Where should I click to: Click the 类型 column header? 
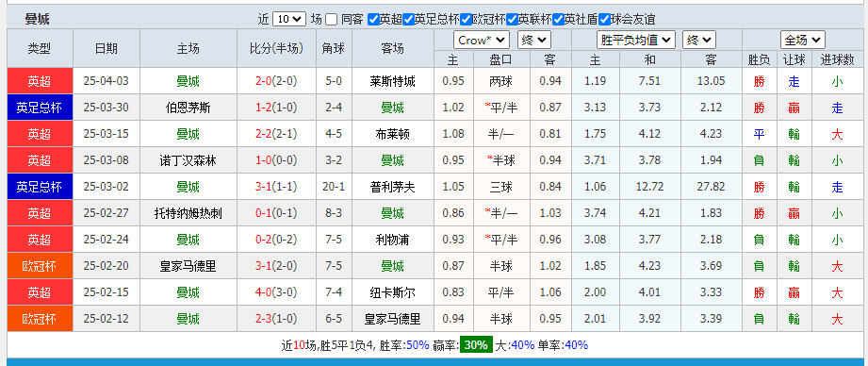click(x=40, y=49)
